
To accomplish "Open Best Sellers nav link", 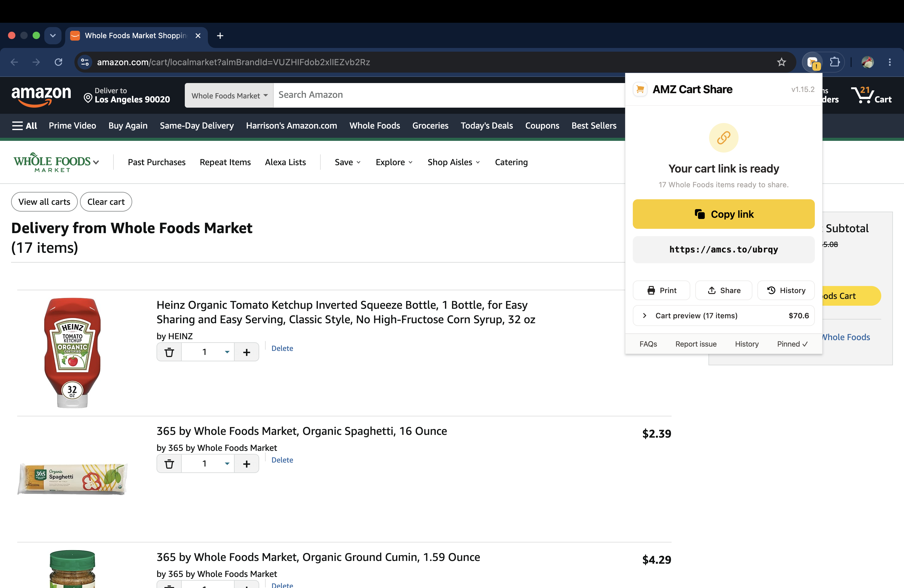I will [594, 126].
